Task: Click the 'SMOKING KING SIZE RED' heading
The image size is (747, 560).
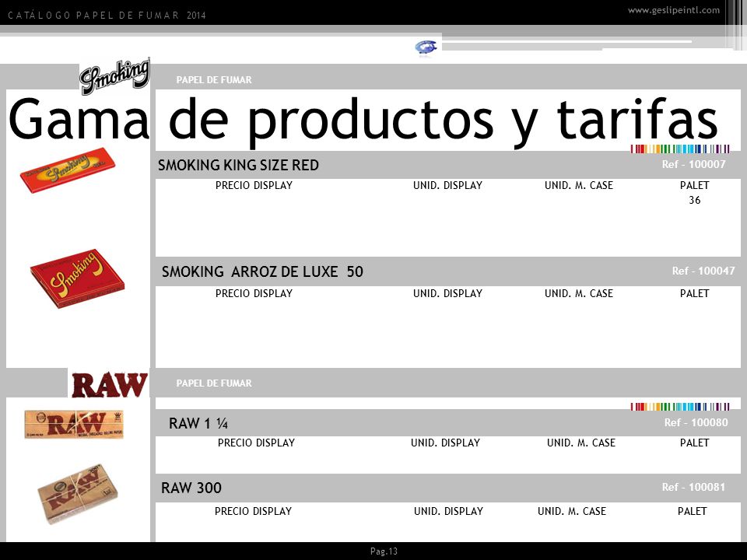Action: pyautogui.click(x=238, y=165)
